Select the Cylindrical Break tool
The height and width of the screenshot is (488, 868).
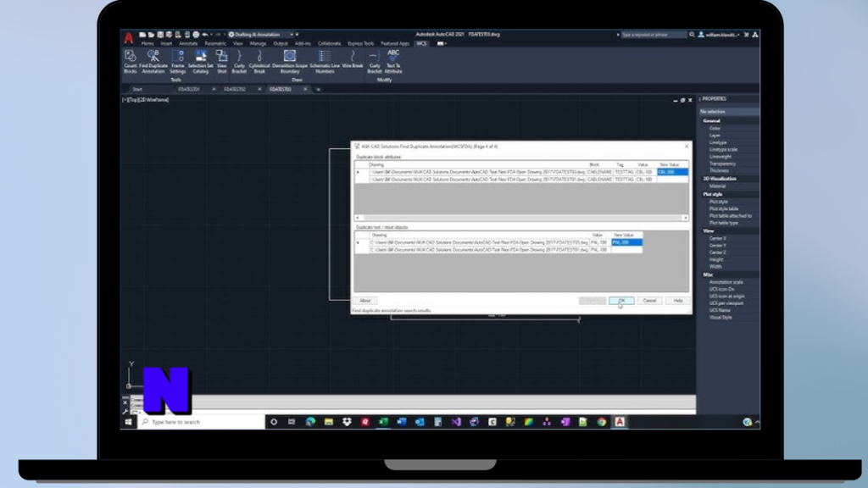click(x=259, y=61)
